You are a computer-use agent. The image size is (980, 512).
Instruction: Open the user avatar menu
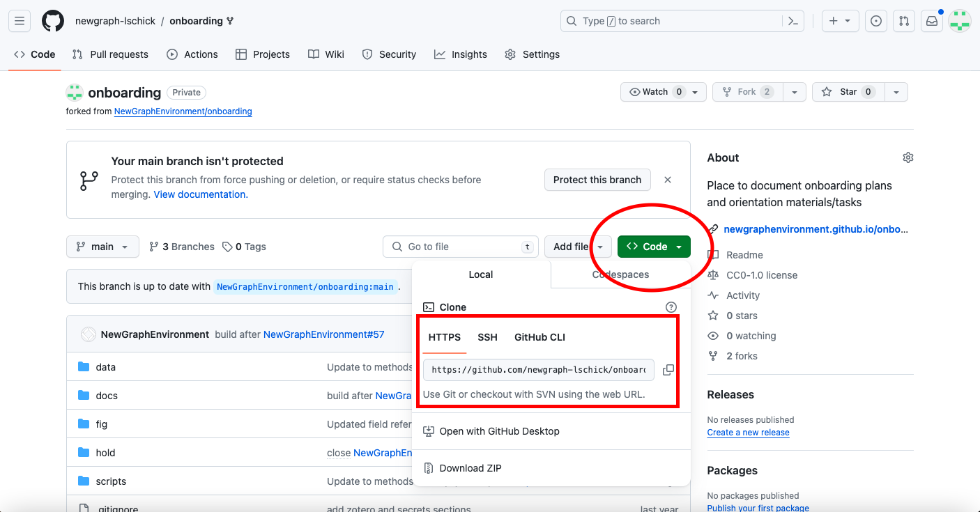(960, 21)
